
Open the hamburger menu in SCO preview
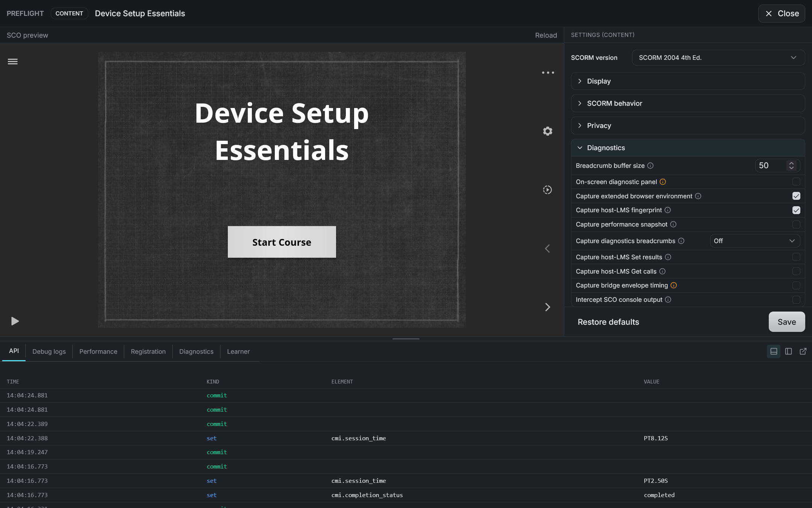pos(13,62)
